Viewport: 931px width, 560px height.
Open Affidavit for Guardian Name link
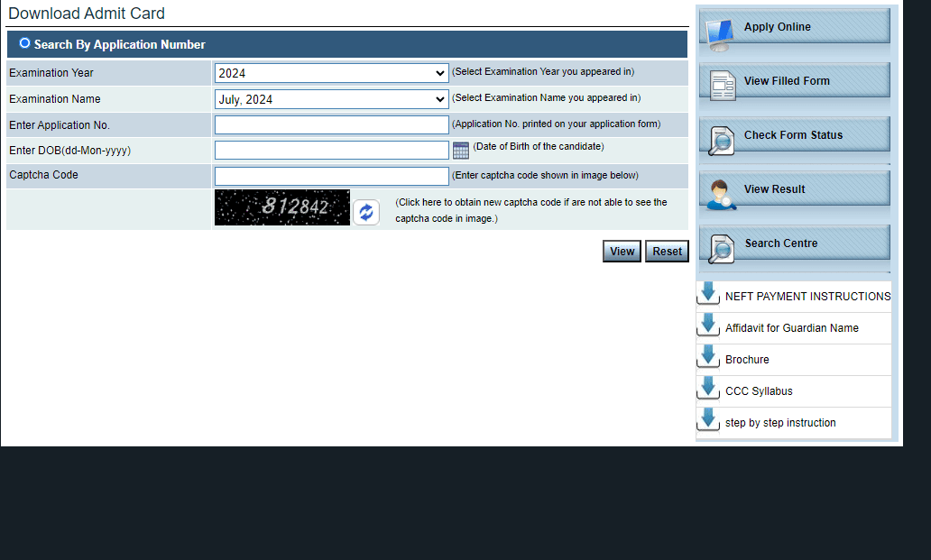click(791, 328)
